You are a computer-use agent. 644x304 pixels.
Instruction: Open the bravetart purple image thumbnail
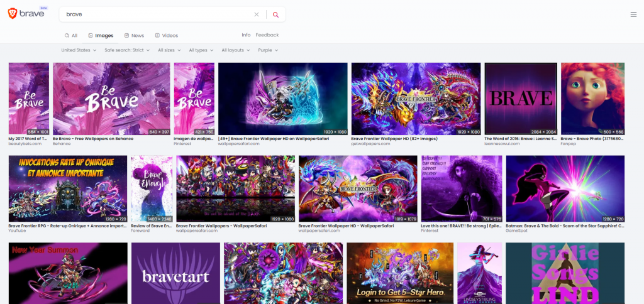tap(175, 273)
